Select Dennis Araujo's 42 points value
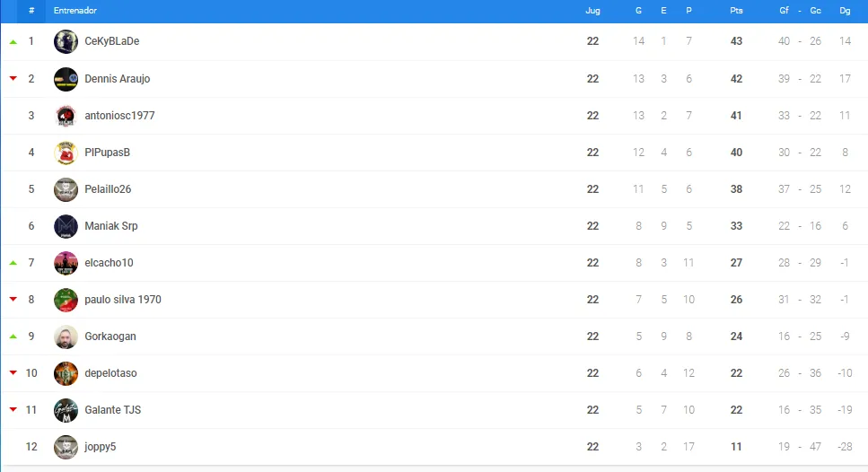 [x=736, y=79]
